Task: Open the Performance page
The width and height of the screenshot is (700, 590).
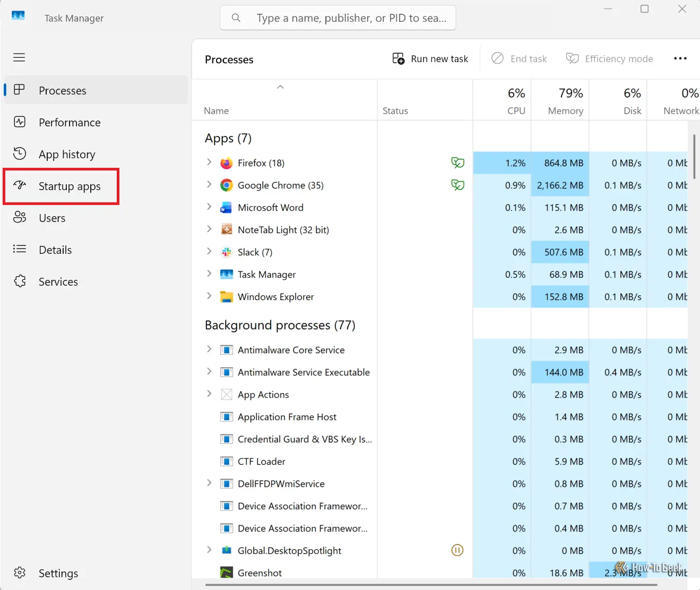Action: point(96,122)
